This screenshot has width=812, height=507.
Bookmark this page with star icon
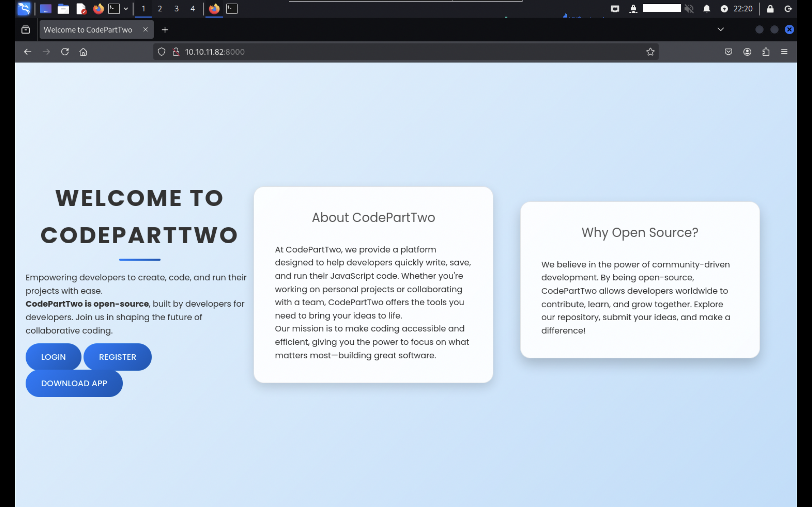tap(650, 52)
